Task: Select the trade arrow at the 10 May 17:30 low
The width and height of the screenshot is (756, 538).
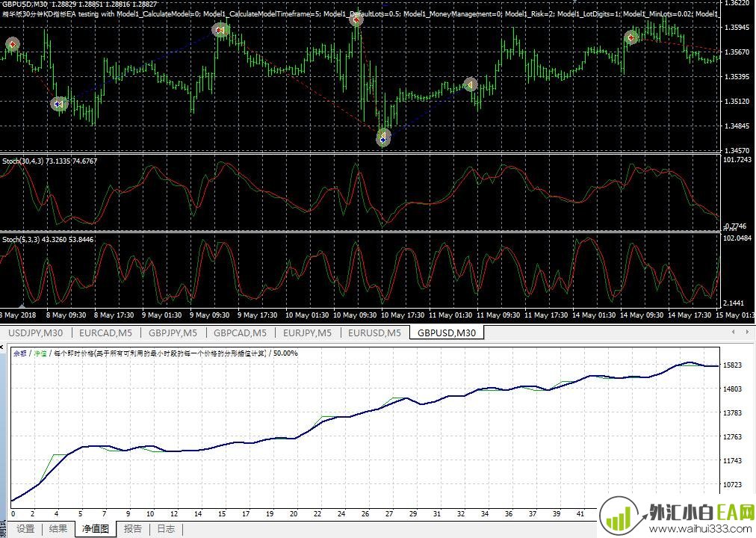Action: (382, 138)
